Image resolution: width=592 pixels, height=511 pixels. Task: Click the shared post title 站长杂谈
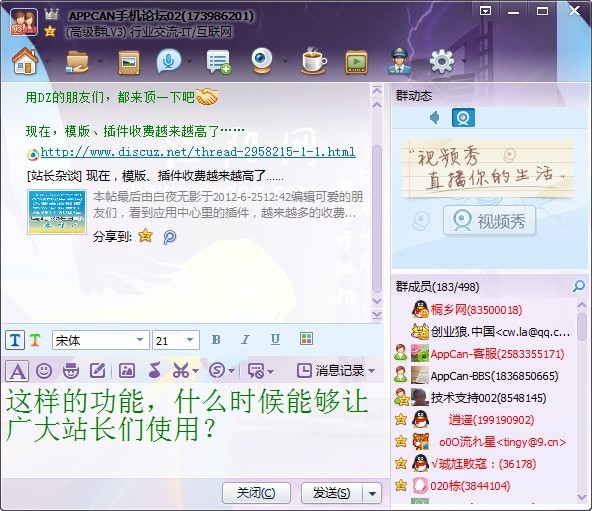coord(155,176)
